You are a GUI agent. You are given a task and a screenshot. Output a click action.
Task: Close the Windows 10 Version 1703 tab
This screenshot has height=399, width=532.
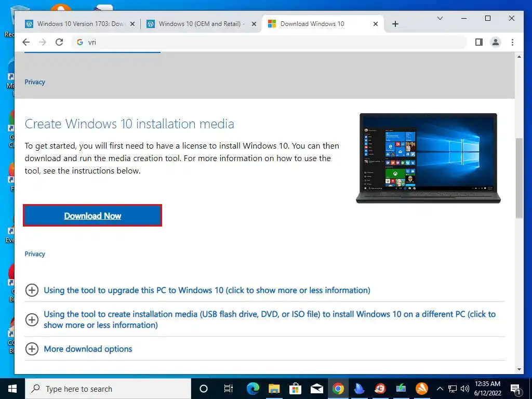point(132,24)
